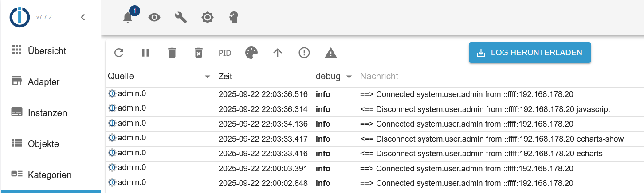The width and height of the screenshot is (644, 193).
Task: Open the wrench system settings icon
Action: click(181, 18)
